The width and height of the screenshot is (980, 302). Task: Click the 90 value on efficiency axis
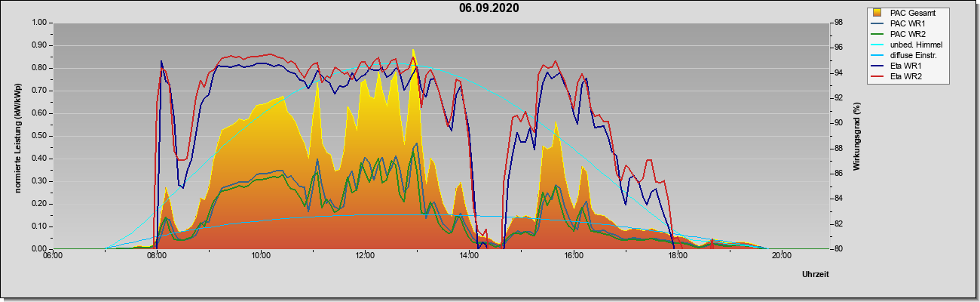pyautogui.click(x=838, y=123)
